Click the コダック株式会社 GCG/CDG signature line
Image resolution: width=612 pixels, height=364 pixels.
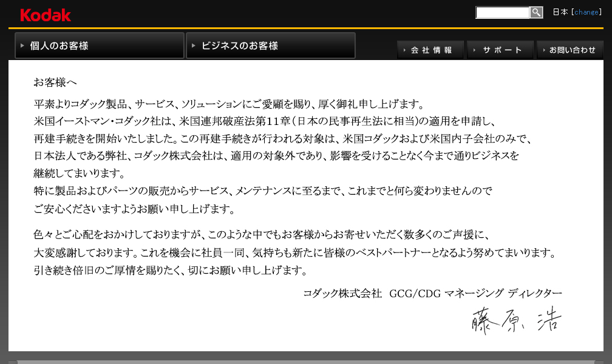point(432,294)
